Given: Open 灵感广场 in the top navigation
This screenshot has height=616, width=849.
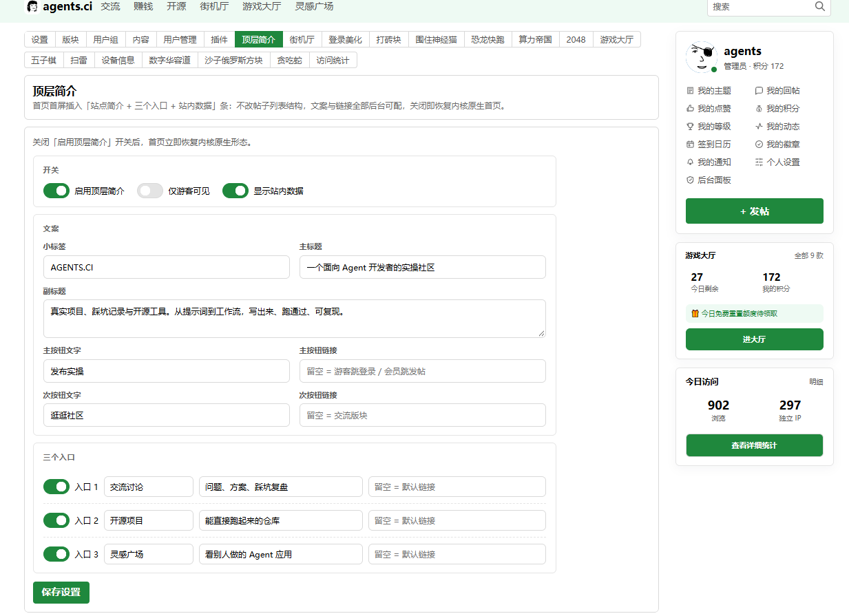Looking at the screenshot, I should (x=314, y=6).
